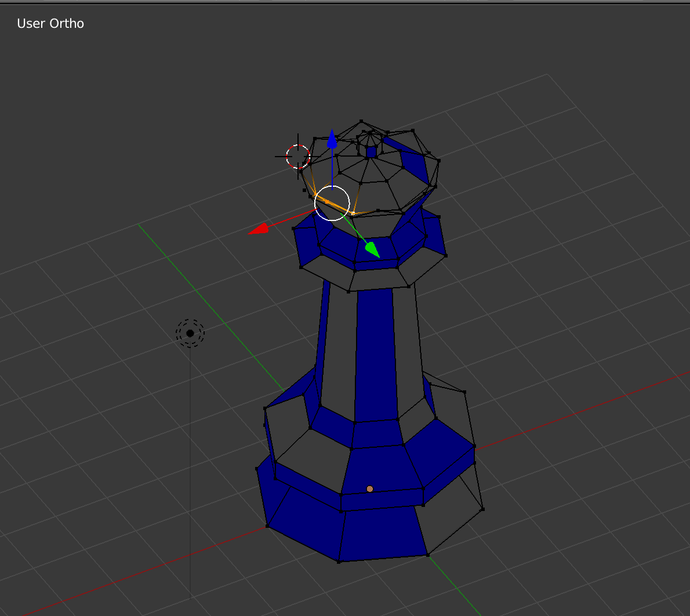
Task: Click the red-and-white 3D cursor crosshair
Action: point(297,155)
